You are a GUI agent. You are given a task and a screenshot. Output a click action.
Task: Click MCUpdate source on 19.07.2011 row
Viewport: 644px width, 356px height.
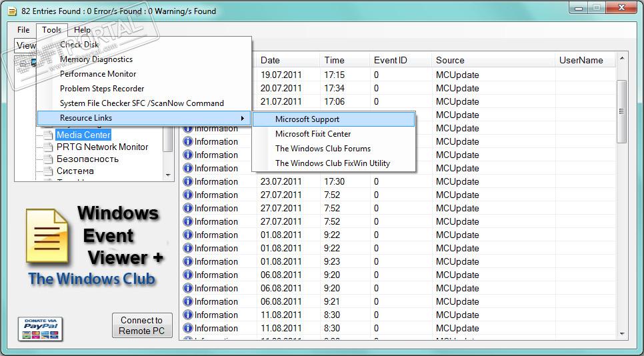pyautogui.click(x=457, y=75)
